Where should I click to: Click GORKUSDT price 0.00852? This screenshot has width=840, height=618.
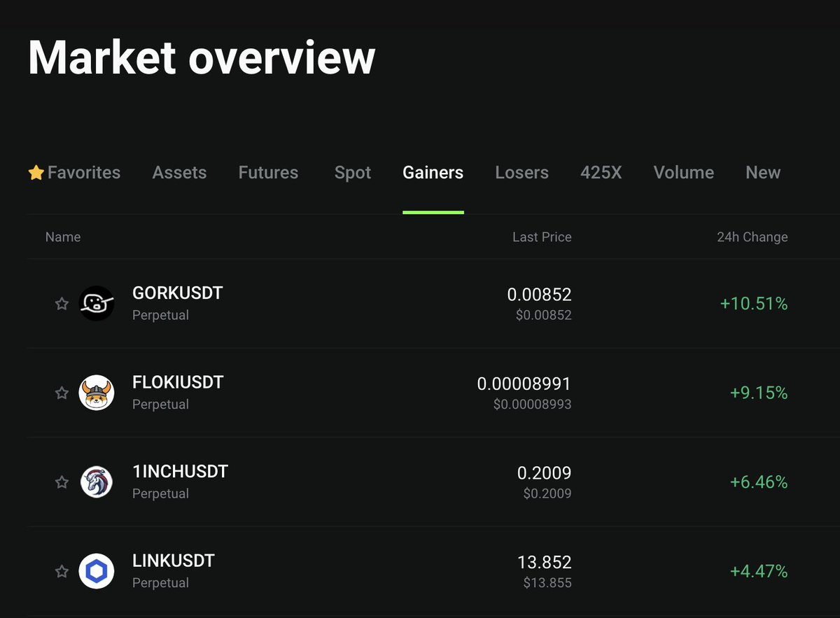click(540, 295)
